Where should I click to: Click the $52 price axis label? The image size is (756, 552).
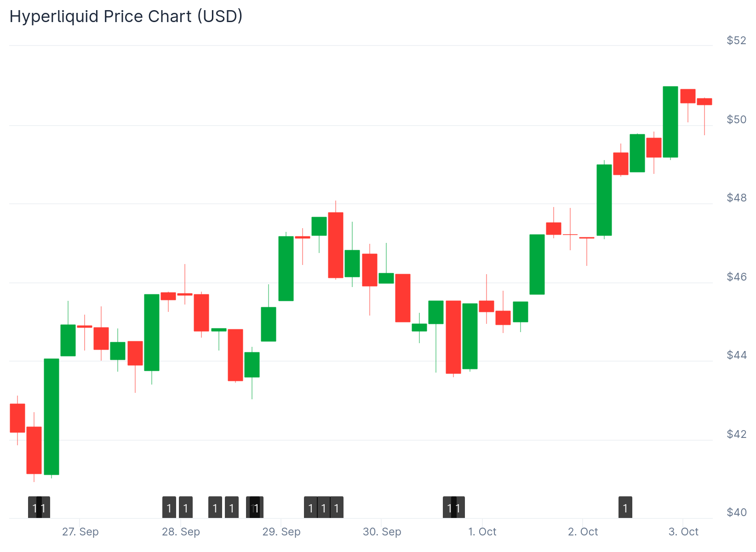(x=736, y=40)
